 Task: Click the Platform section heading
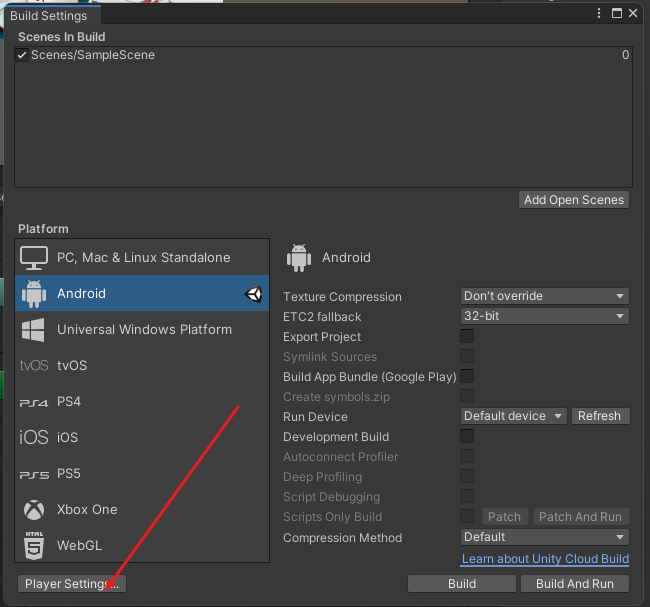pos(43,229)
